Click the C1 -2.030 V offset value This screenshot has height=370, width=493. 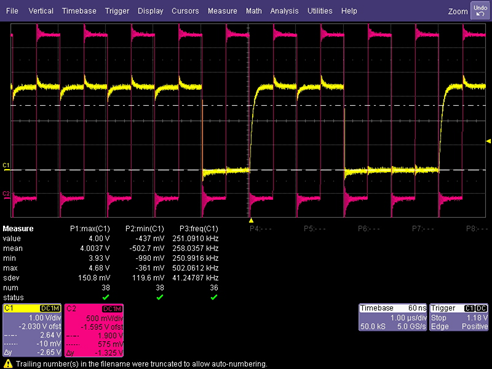[40, 327]
